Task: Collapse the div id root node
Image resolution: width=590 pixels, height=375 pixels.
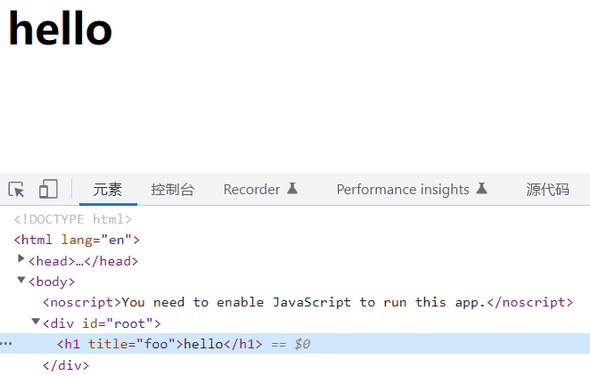Action: [x=36, y=321]
